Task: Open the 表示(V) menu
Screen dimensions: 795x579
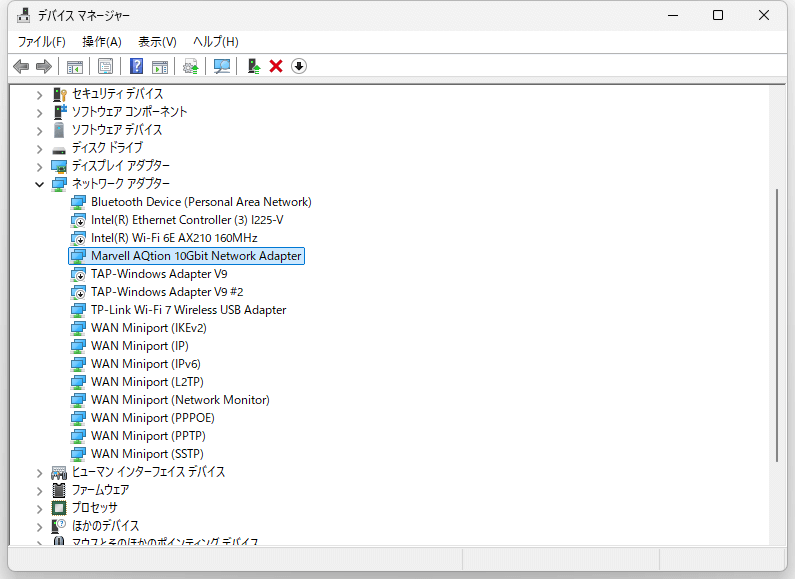Action: 157,41
